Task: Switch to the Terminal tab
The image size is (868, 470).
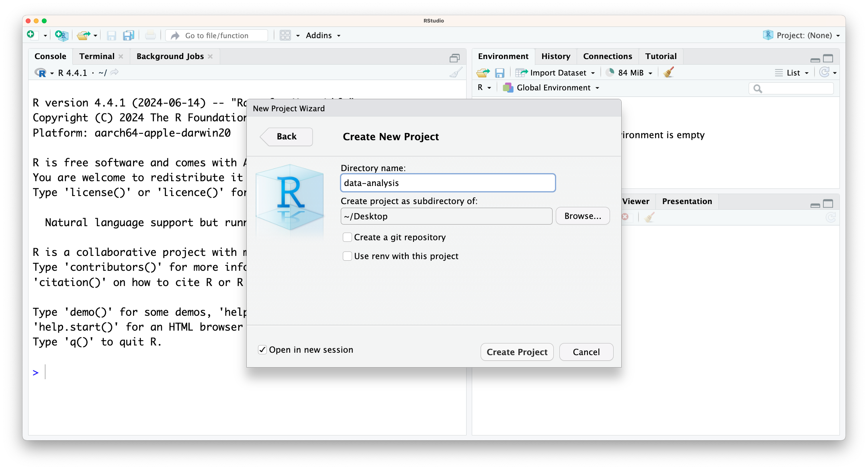Action: (97, 56)
